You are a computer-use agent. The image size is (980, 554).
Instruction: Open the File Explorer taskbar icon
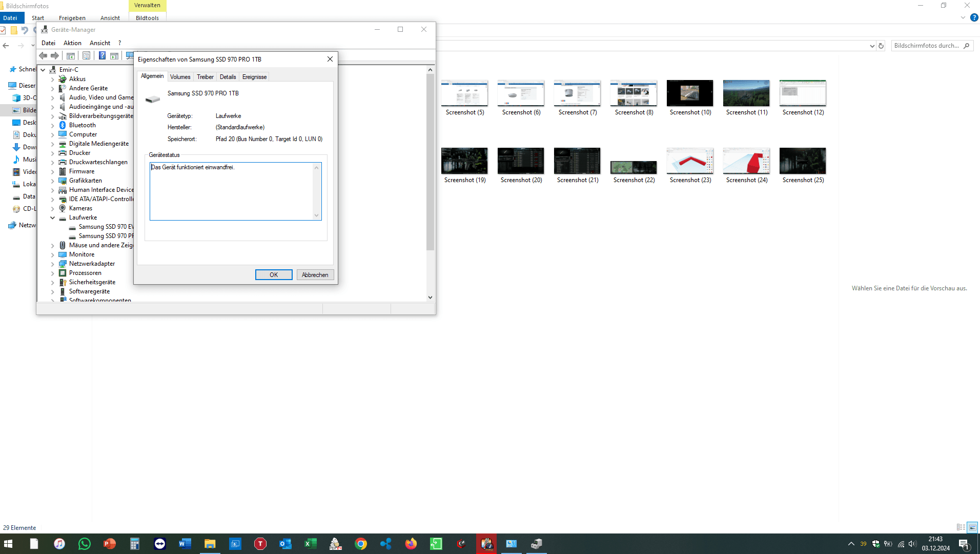(x=210, y=544)
